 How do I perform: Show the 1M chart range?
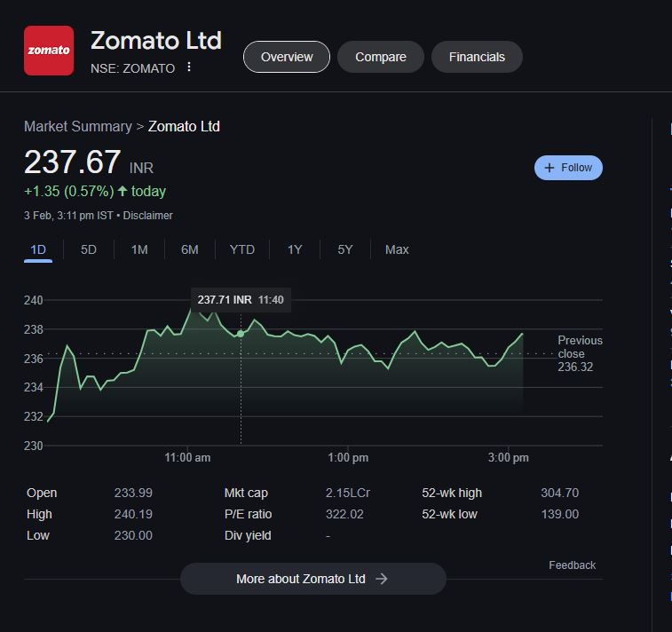point(139,249)
